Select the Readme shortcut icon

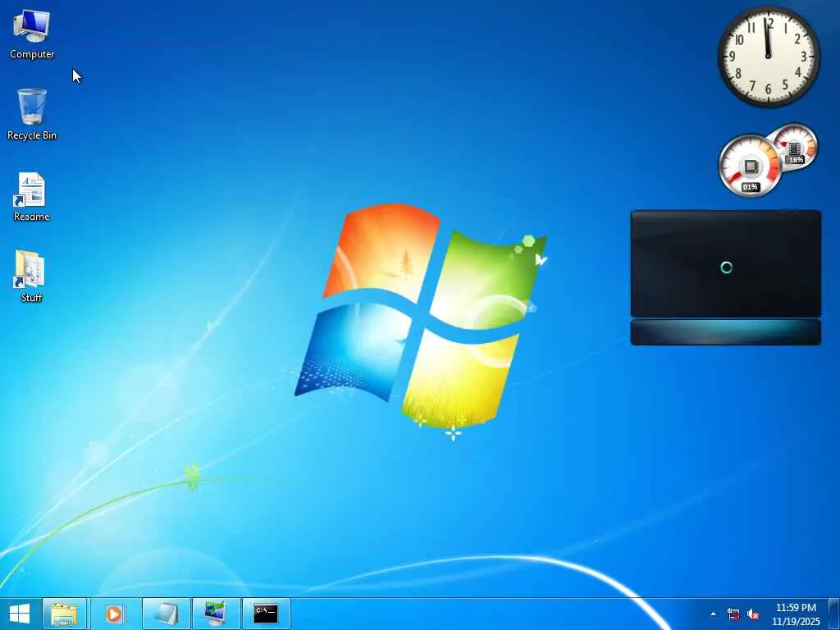pyautogui.click(x=31, y=197)
